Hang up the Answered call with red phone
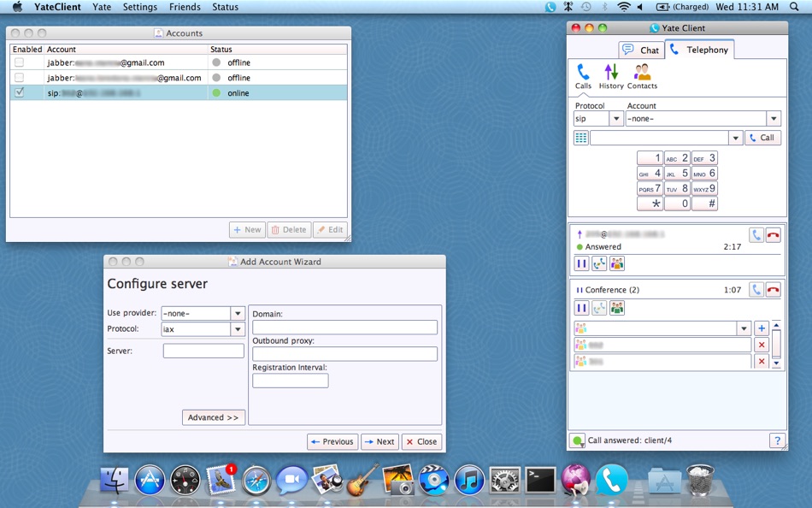812x508 pixels. click(774, 235)
